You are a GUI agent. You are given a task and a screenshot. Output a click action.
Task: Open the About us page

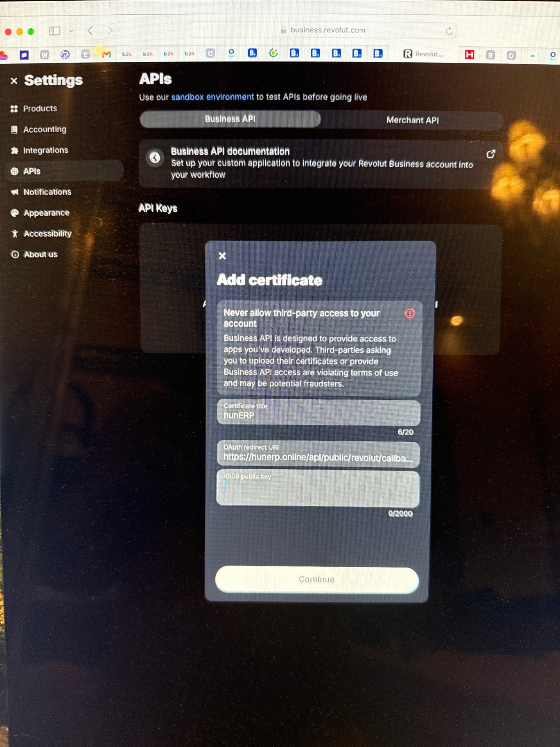[x=41, y=254]
